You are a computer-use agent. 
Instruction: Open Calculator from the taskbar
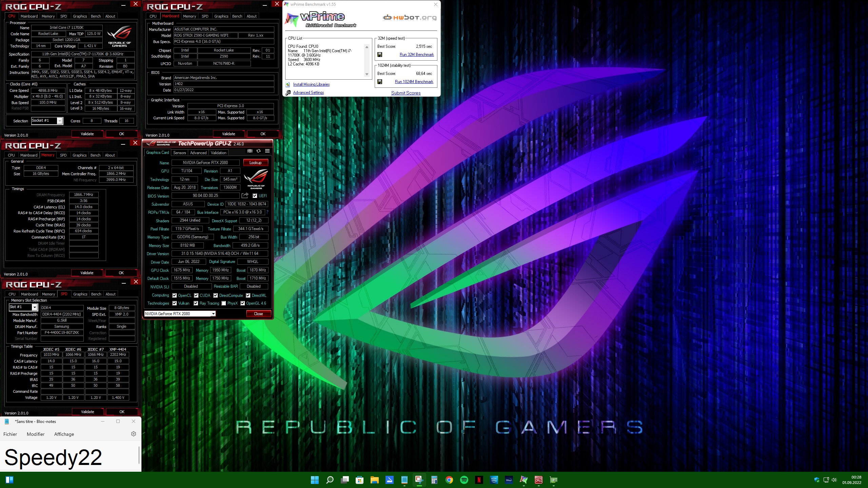coord(434,480)
